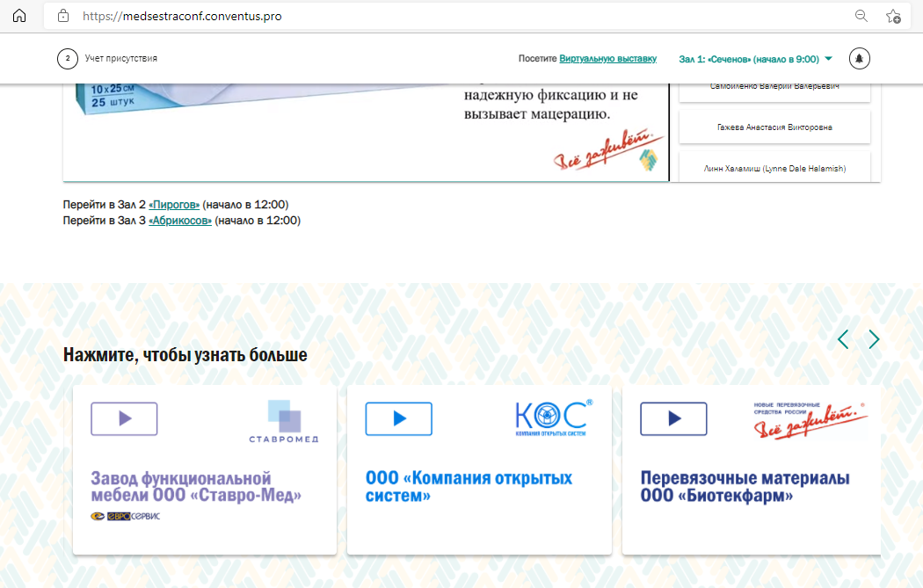
Task: Click Учет присутствия label
Action: 120,58
